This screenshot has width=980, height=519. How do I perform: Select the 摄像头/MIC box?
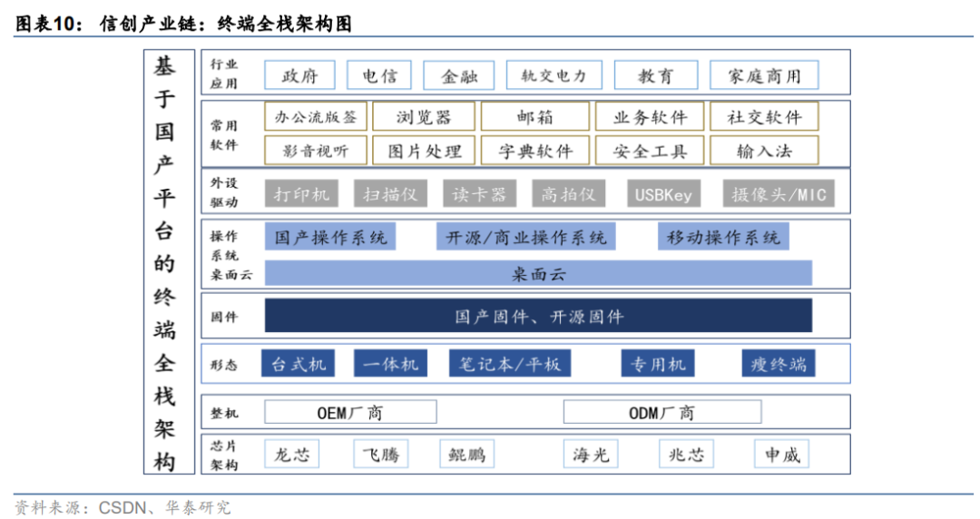tap(779, 194)
